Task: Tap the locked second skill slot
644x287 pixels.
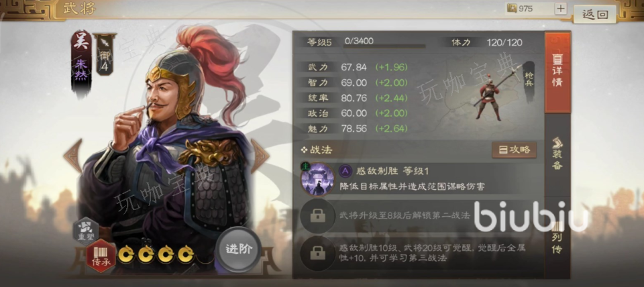Action: click(x=317, y=215)
